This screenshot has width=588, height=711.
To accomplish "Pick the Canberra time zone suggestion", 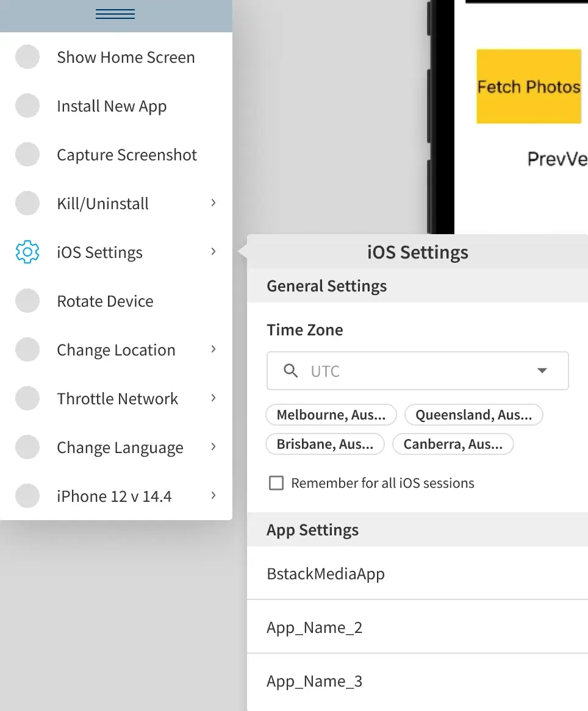I will (453, 445).
